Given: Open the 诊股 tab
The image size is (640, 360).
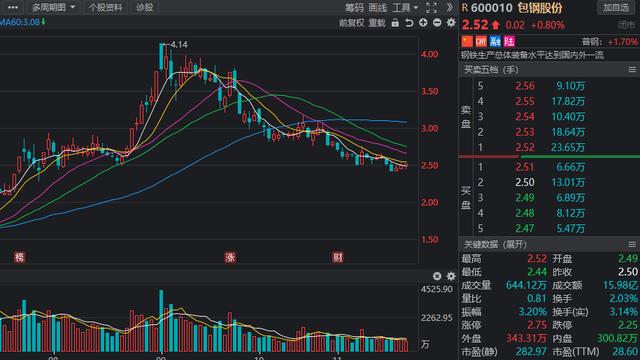Looking at the screenshot, I should coord(144,7).
